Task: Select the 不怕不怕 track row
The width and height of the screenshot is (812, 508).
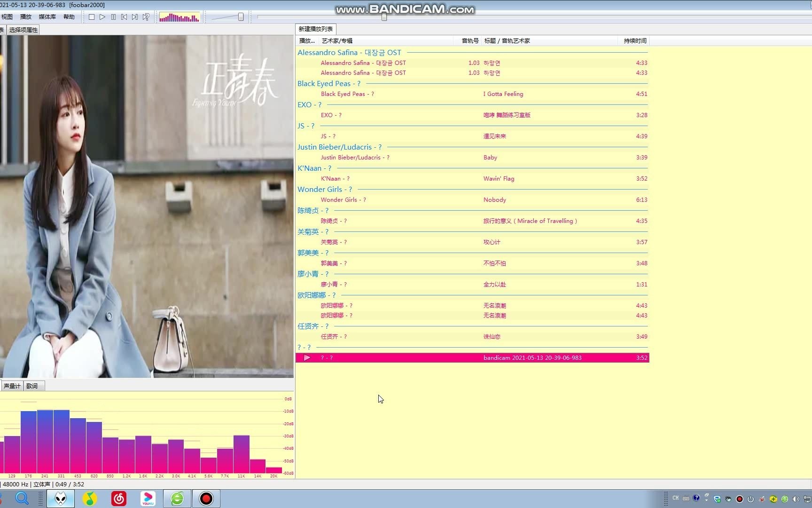Action: (x=472, y=263)
